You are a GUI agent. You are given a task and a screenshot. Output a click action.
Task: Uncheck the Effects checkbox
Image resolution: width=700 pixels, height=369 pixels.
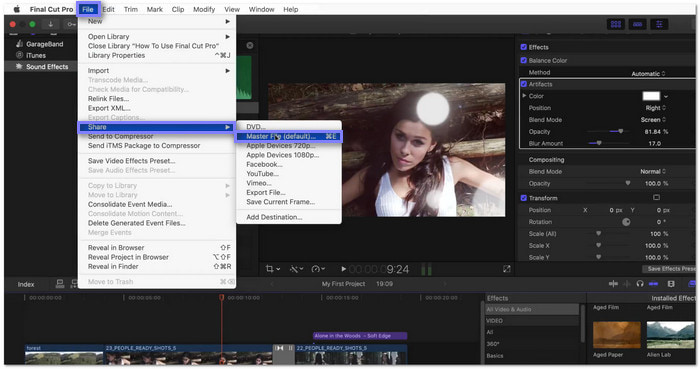coord(524,47)
